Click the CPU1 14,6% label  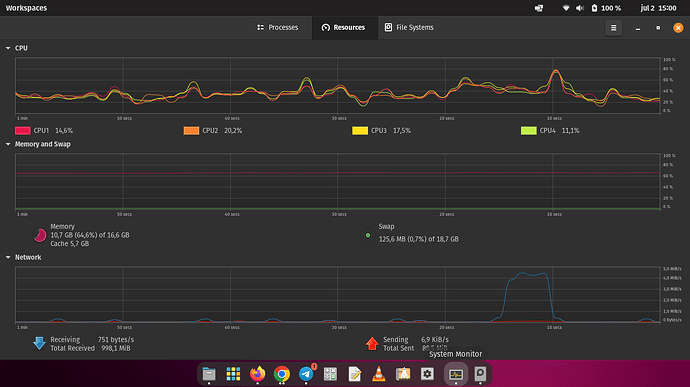[x=53, y=131]
